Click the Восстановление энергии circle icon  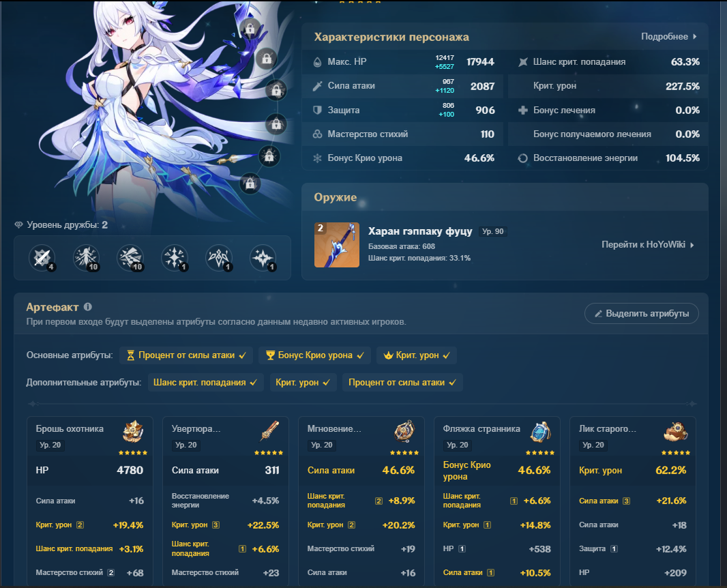coord(522,158)
